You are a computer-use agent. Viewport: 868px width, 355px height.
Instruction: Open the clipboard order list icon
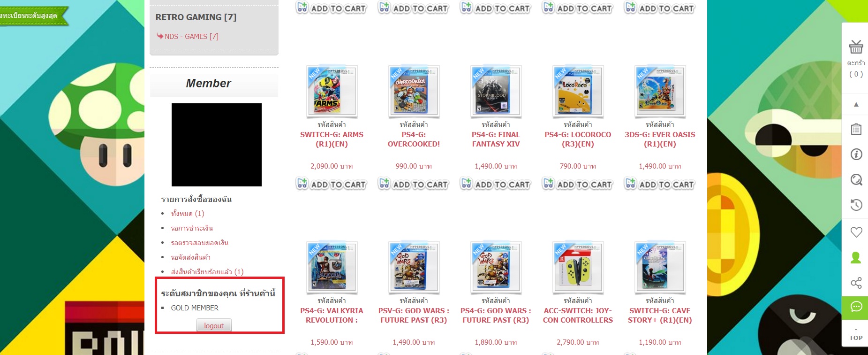point(856,129)
